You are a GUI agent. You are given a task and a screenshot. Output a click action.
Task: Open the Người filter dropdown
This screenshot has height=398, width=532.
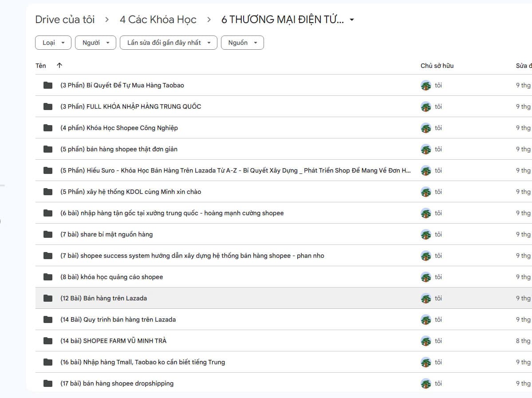click(96, 43)
